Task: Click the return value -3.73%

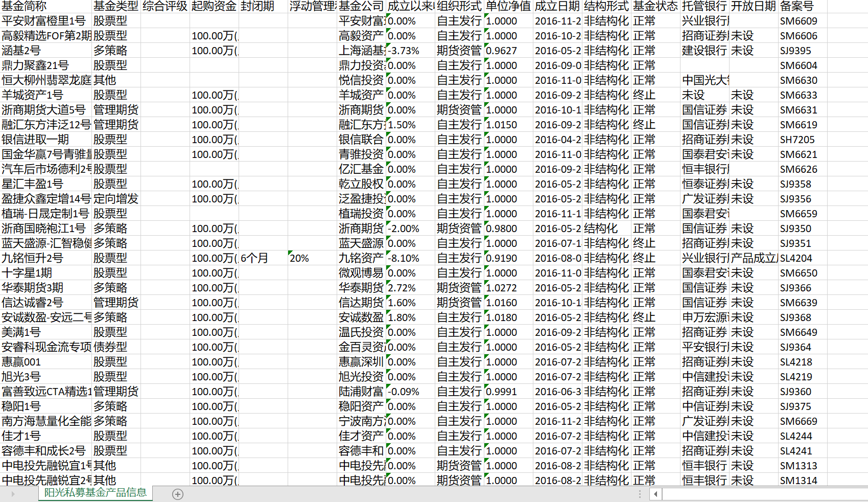Action: coord(404,51)
